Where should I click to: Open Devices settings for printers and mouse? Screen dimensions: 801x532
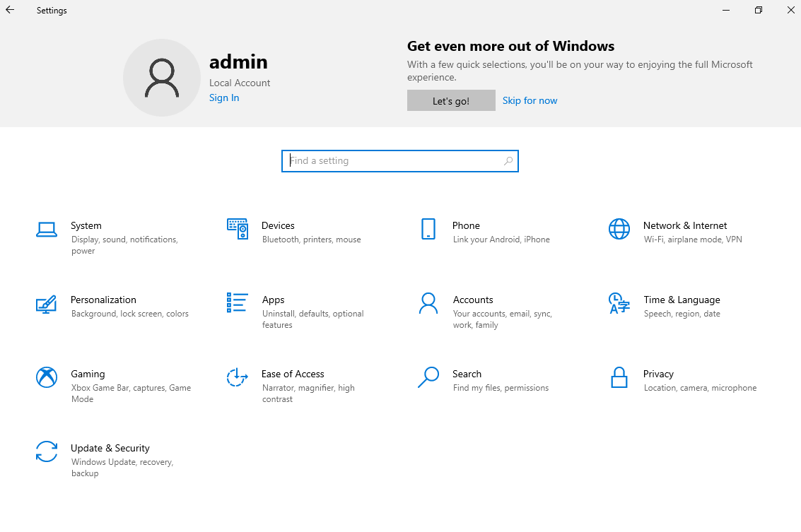pyautogui.click(x=278, y=225)
